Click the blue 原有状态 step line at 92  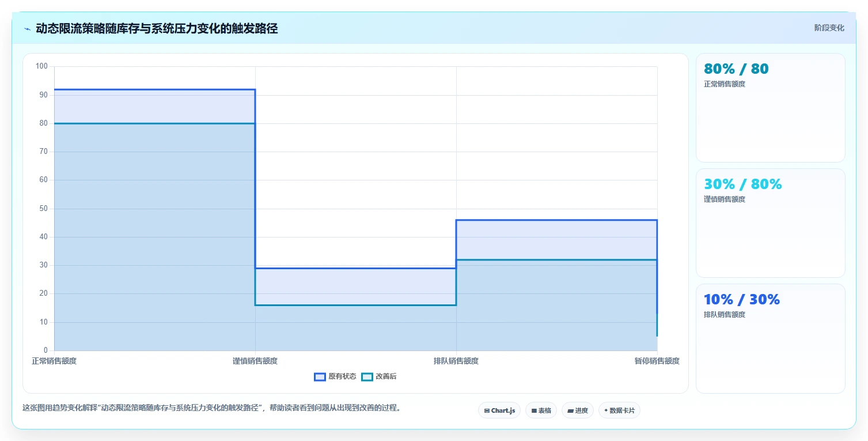click(x=154, y=89)
